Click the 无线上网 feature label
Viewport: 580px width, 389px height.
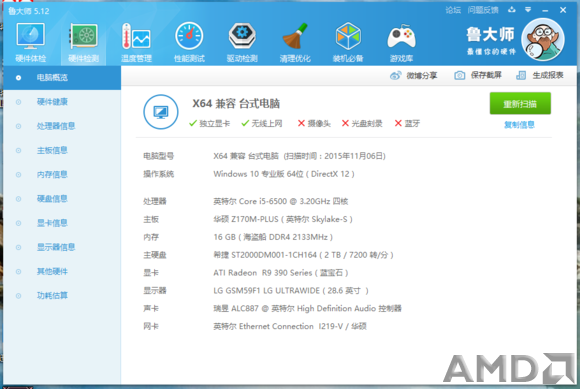(x=267, y=124)
